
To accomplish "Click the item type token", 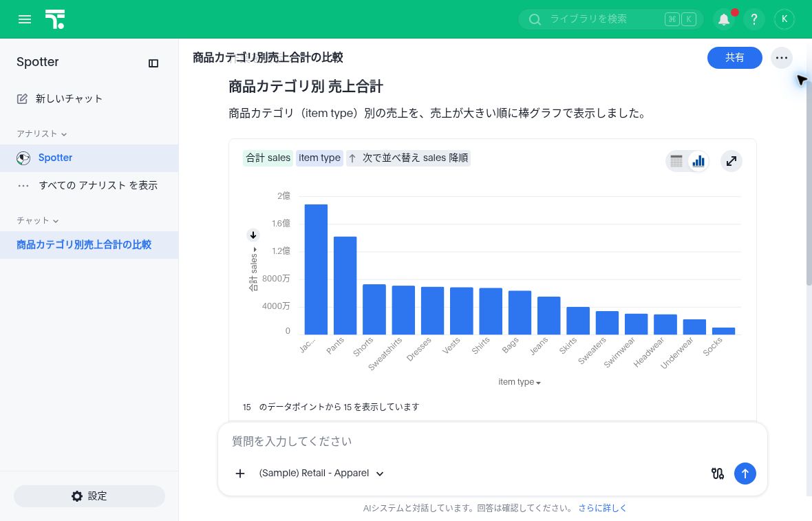I will (x=319, y=158).
